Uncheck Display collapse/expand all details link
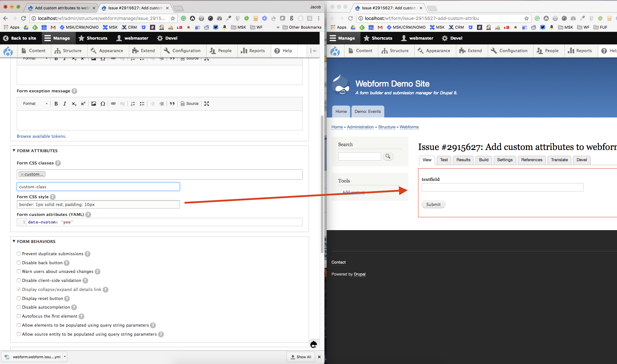Viewport: 617px width, 364px height. (x=19, y=289)
